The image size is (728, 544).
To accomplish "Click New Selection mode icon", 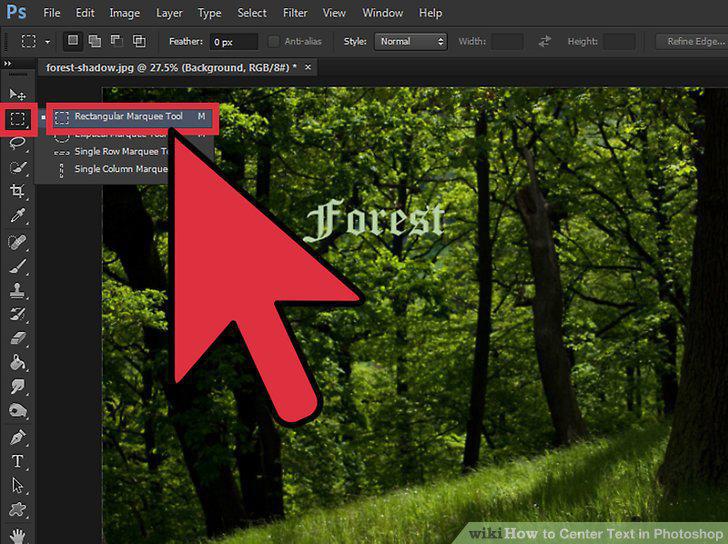I will (x=73, y=41).
